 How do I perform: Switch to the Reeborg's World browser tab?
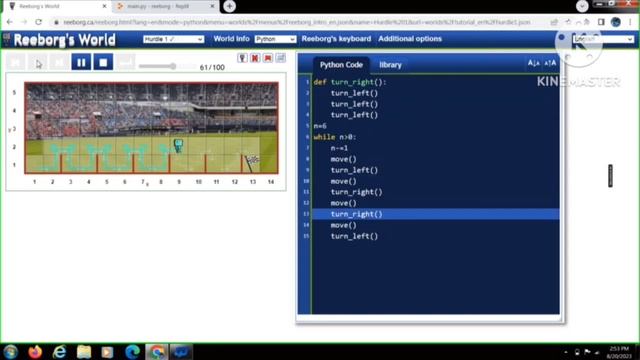click(x=57, y=7)
